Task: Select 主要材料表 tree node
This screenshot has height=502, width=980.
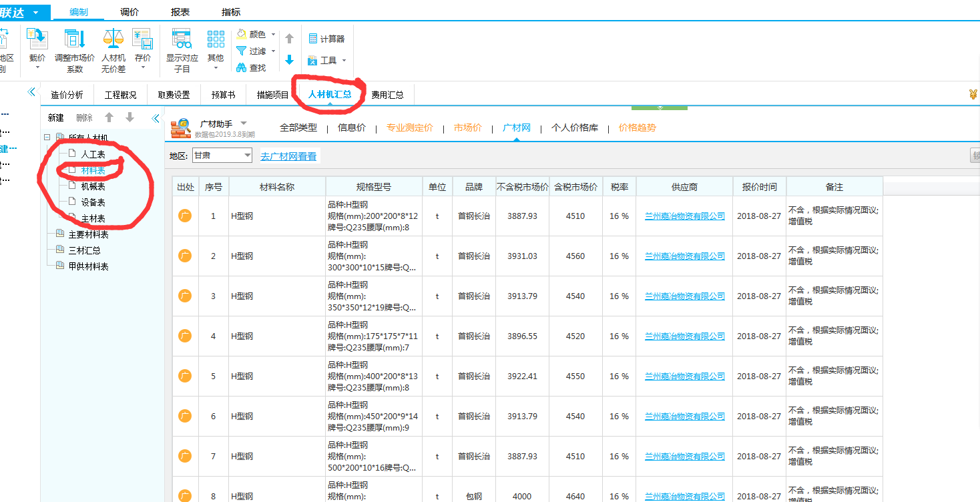Action: (89, 234)
